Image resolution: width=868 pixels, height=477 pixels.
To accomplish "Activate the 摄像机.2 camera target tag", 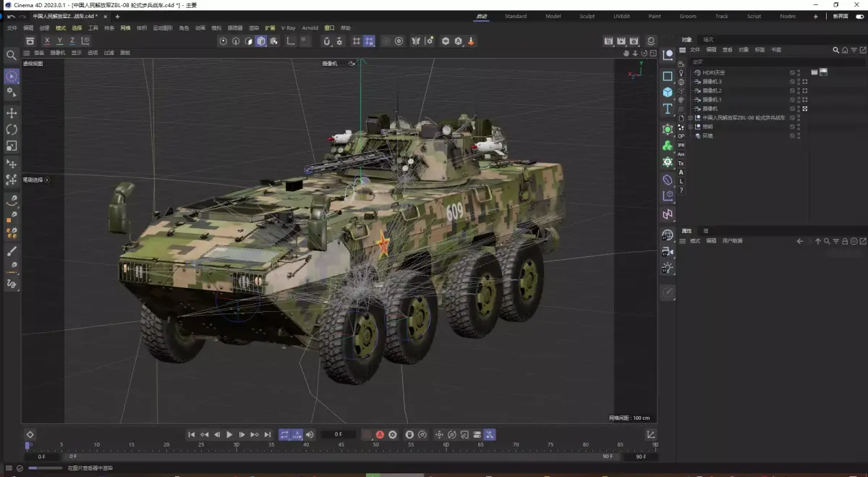I will [x=805, y=90].
